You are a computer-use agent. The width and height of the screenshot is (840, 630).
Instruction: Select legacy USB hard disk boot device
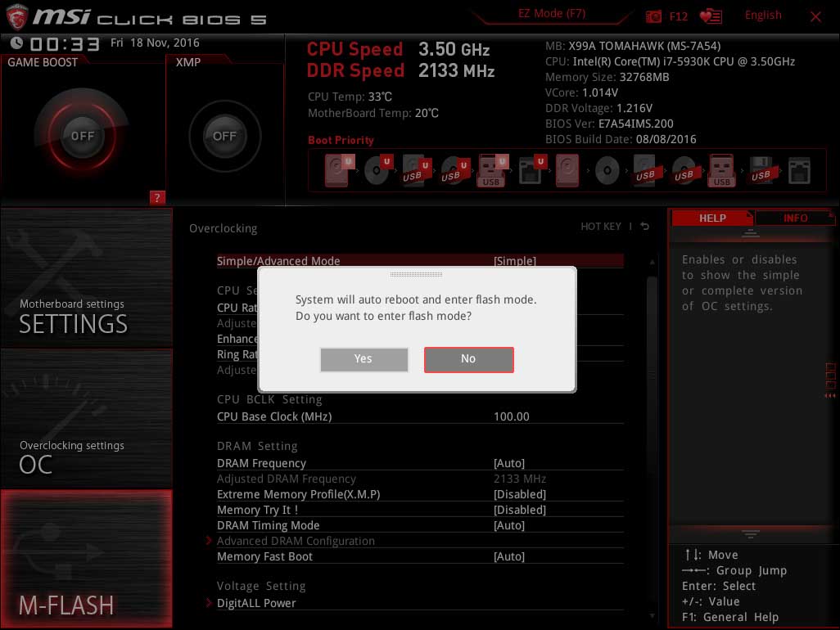point(646,170)
